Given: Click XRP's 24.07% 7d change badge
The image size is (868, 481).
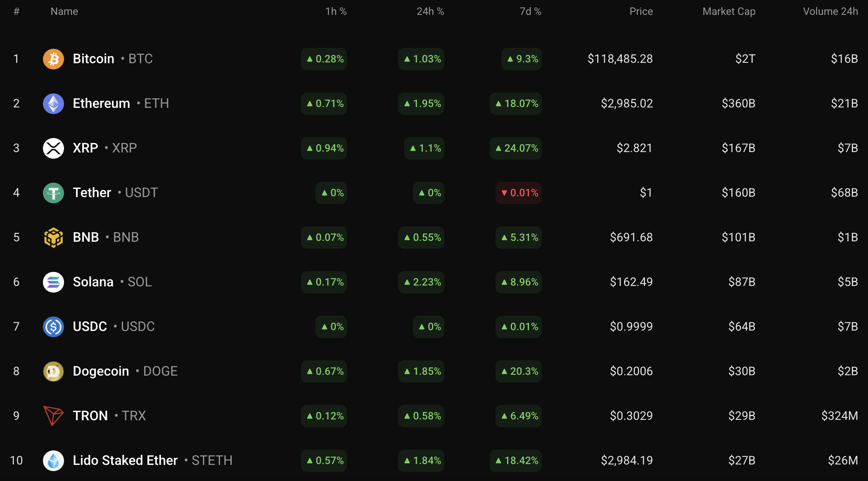Looking at the screenshot, I should pyautogui.click(x=516, y=148).
